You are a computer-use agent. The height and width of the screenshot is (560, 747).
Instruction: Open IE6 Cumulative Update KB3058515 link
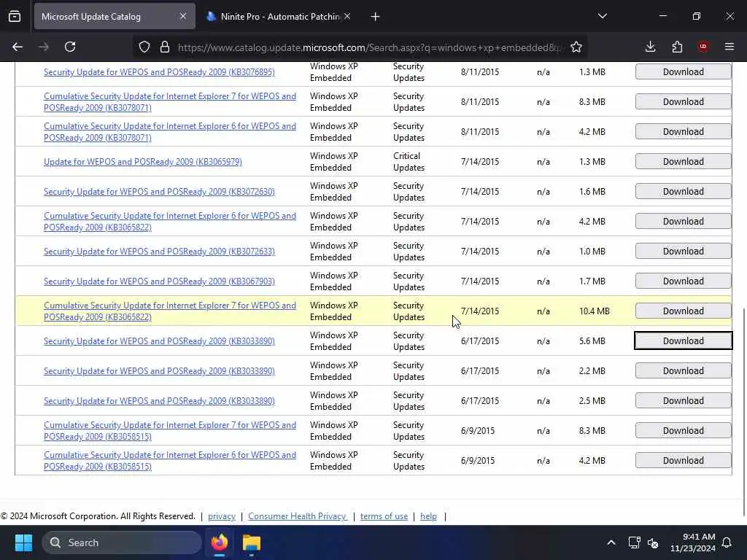click(169, 461)
